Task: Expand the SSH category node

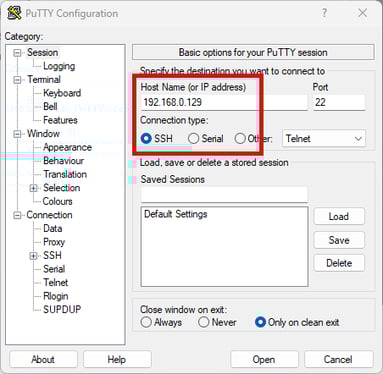Action: pos(33,256)
